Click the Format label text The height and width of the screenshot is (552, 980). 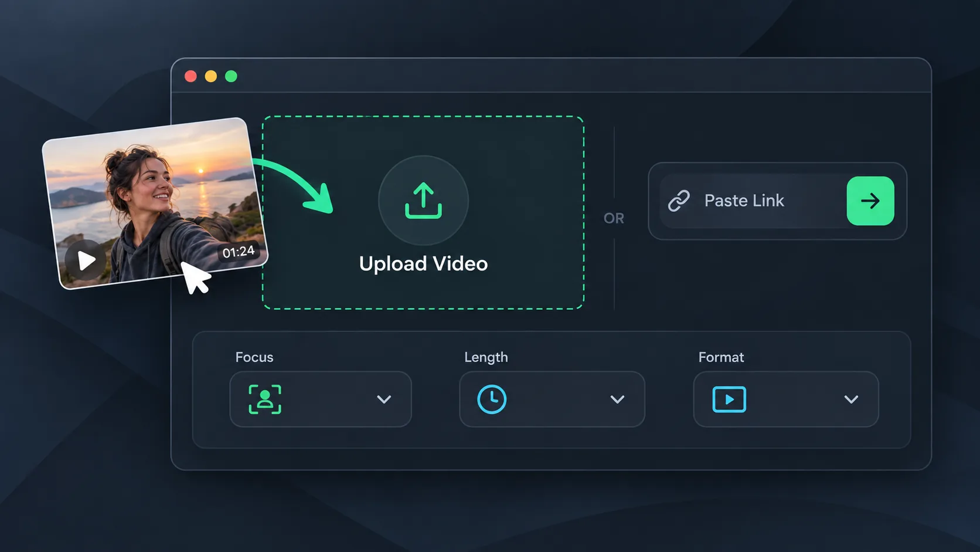click(721, 357)
